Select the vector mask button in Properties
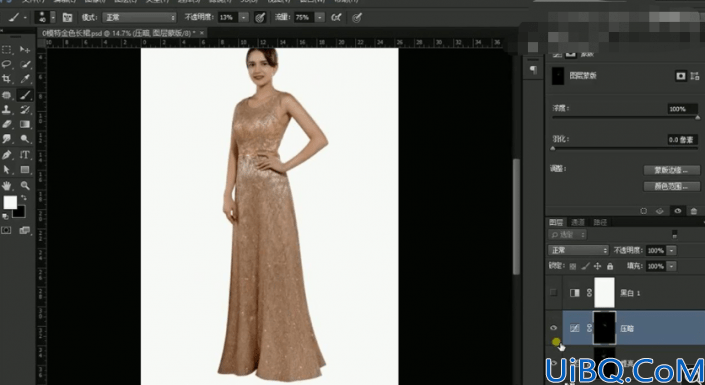The width and height of the screenshot is (705, 385). [695, 76]
